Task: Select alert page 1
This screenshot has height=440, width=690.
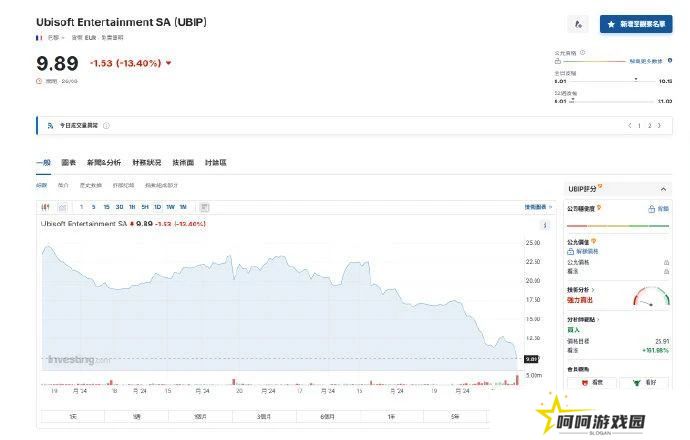Action: pyautogui.click(x=639, y=125)
